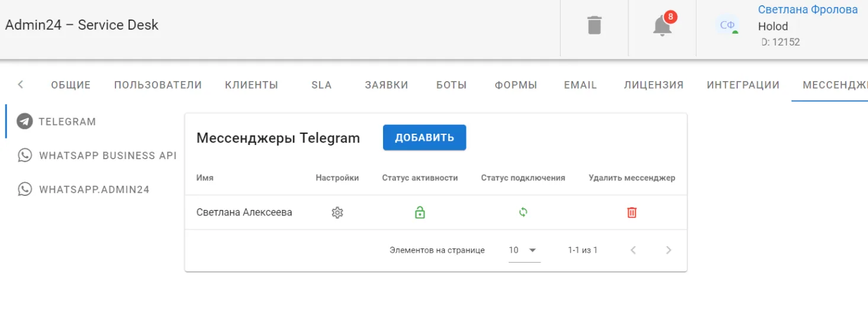Open the SLA tab
The width and height of the screenshot is (868, 316).
[x=322, y=85]
